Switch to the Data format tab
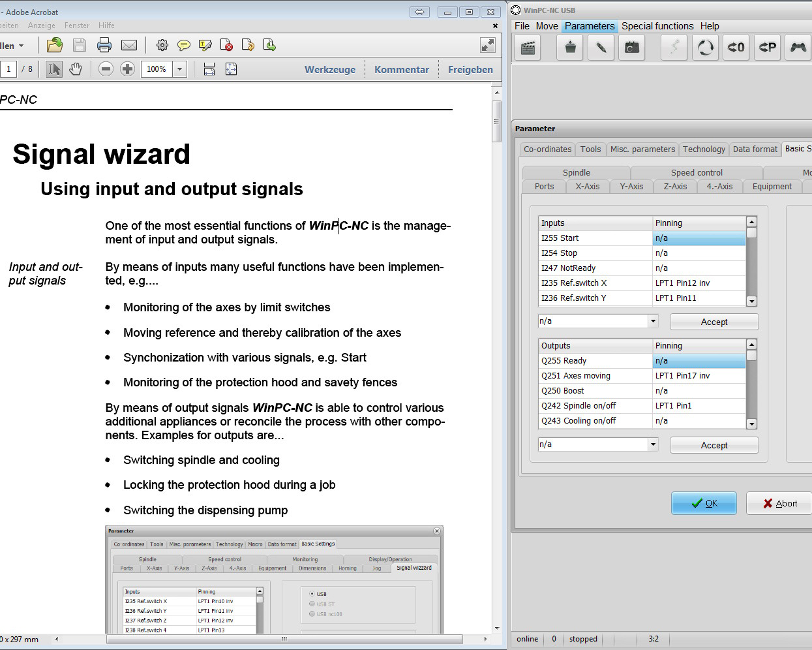The height and width of the screenshot is (650, 812). click(x=755, y=149)
